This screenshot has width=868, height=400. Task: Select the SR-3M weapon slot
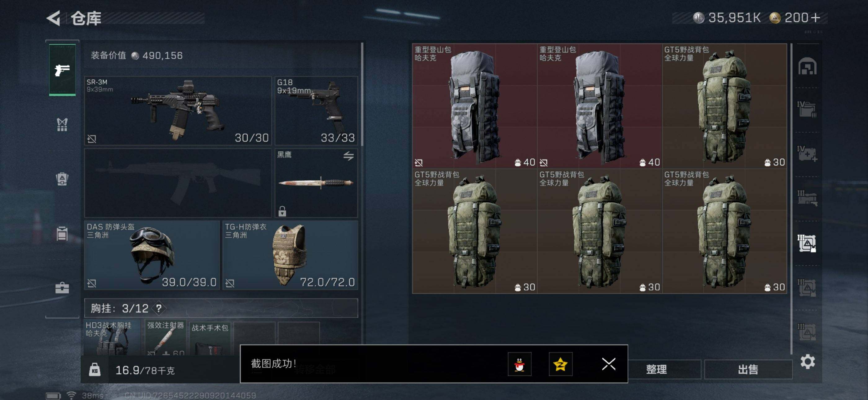click(x=178, y=110)
